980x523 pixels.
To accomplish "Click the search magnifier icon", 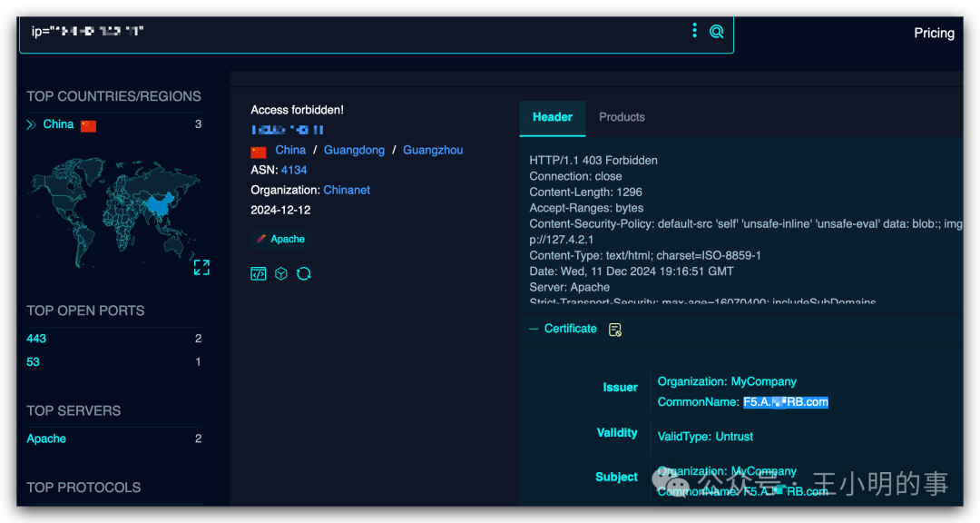I will (x=716, y=31).
